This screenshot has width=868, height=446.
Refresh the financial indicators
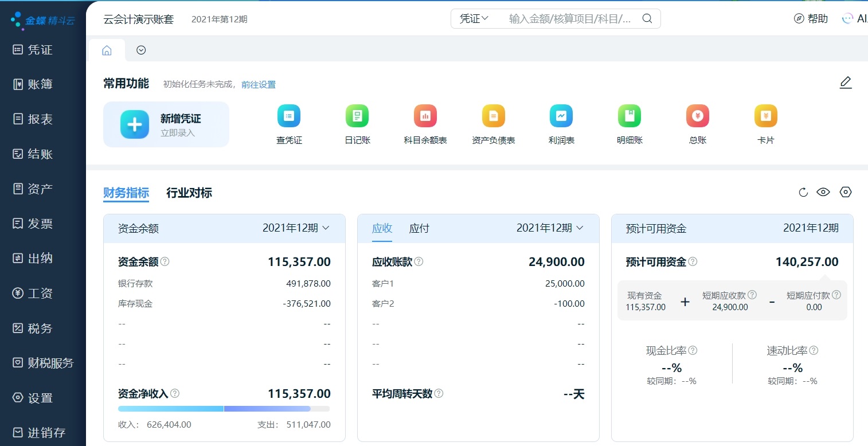click(803, 192)
